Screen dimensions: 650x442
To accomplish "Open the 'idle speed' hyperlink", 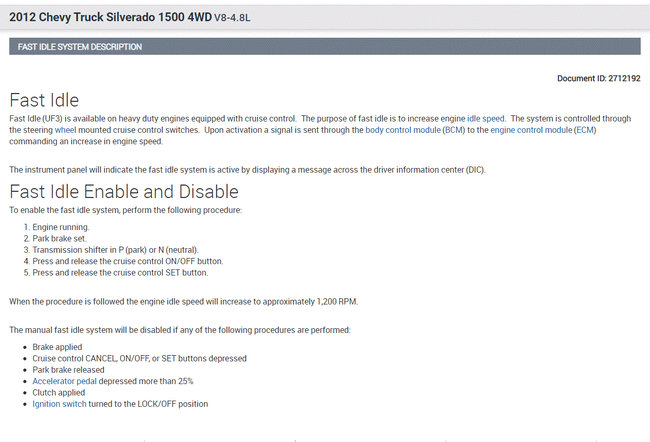I will coord(487,119).
